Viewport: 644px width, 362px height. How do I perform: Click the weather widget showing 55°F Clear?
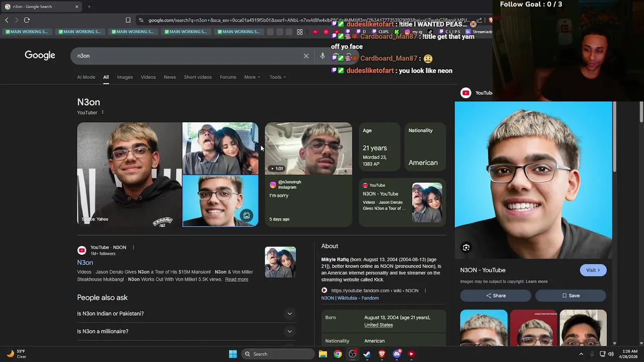pos(16,354)
